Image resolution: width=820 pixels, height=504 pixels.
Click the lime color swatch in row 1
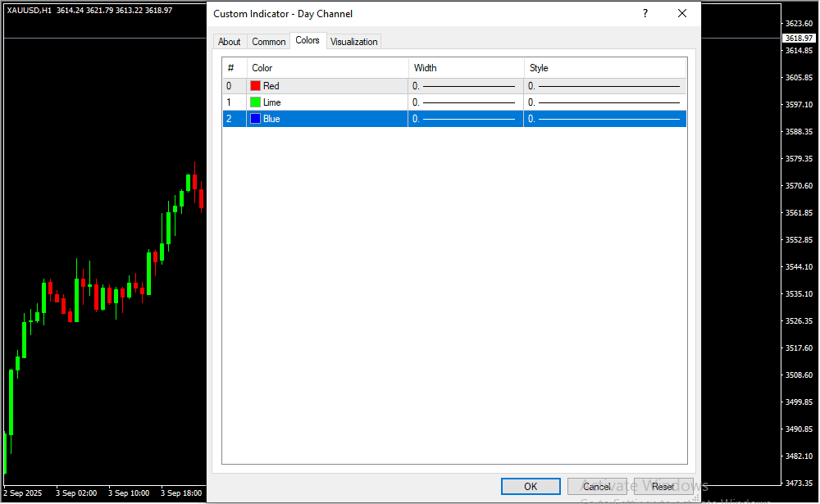[x=255, y=102]
